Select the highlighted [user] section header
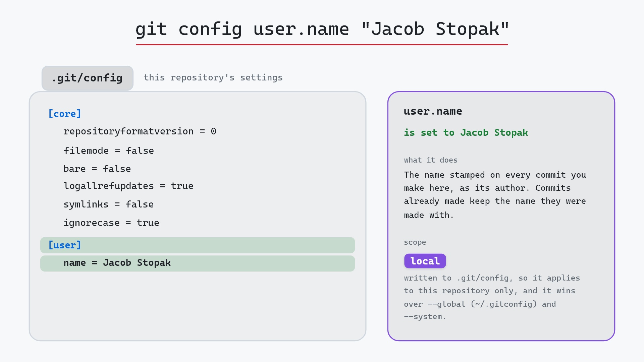The image size is (644, 362). pyautogui.click(x=198, y=245)
